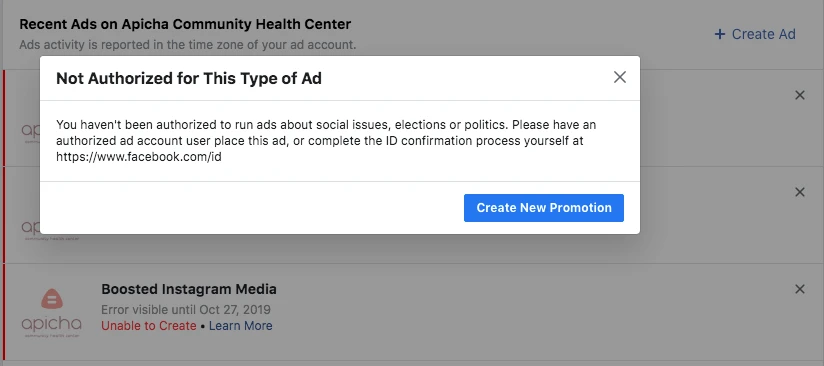Image resolution: width=824 pixels, height=366 pixels.
Task: Click the Apicha logo beside Boosted Instagram Media
Action: coord(52,313)
